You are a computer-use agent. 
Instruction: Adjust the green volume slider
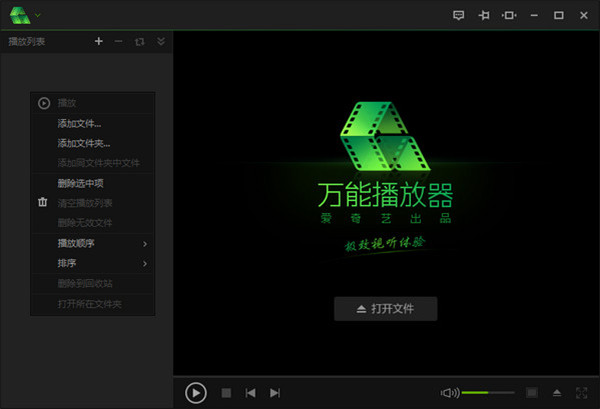[x=488, y=393]
